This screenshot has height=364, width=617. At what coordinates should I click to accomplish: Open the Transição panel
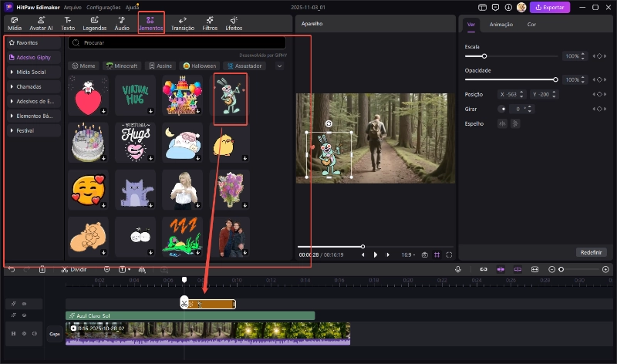(183, 24)
